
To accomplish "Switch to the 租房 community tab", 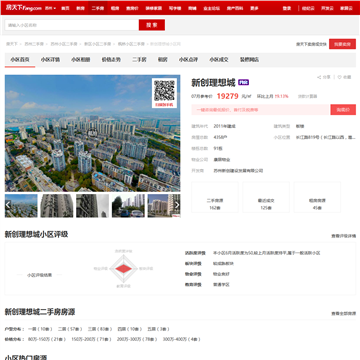I will 162,60.
